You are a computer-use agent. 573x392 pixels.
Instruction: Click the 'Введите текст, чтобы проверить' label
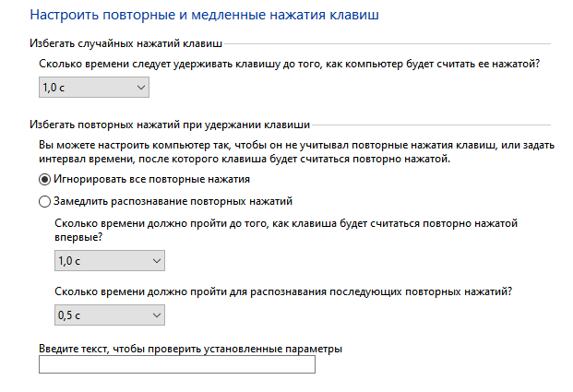click(x=190, y=349)
